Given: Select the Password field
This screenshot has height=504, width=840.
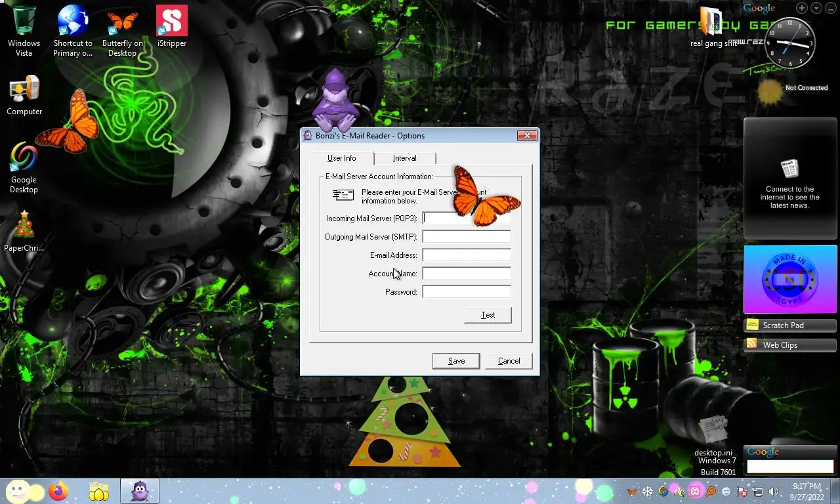Looking at the screenshot, I should point(467,292).
